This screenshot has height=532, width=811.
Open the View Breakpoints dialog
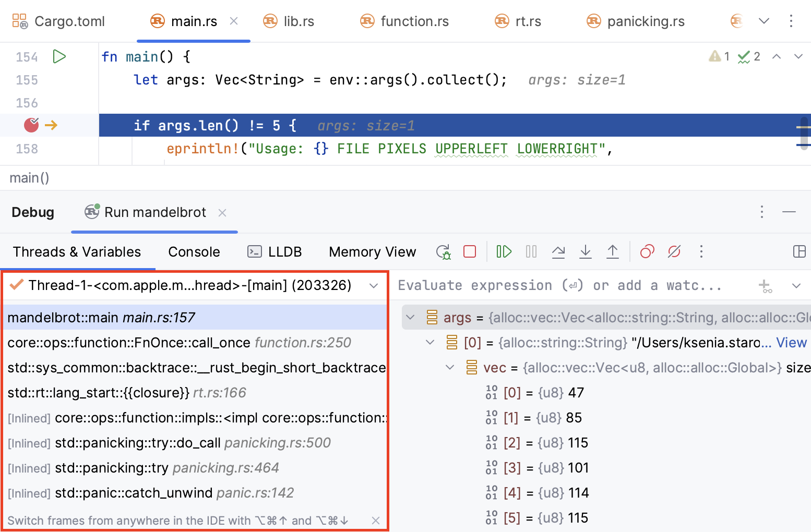click(647, 252)
